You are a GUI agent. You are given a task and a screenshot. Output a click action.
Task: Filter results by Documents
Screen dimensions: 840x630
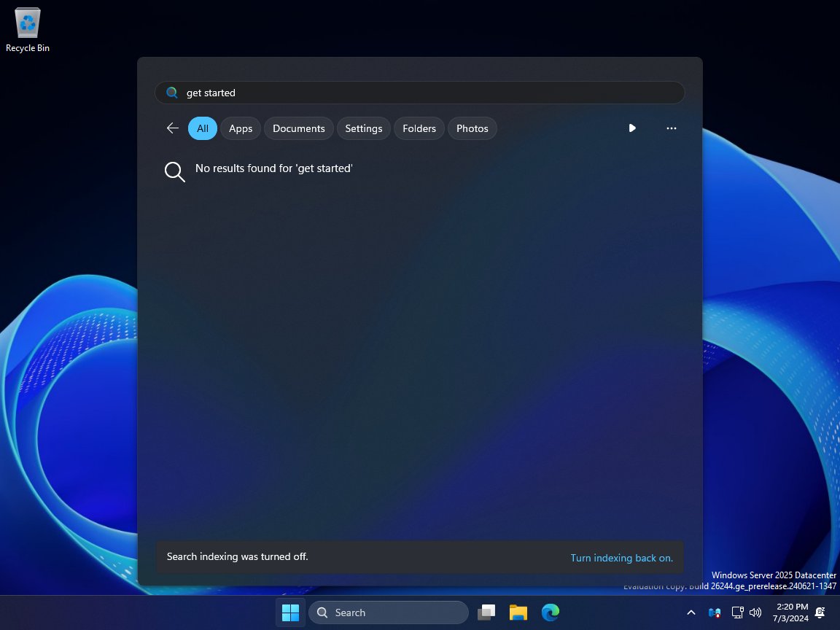tap(298, 128)
